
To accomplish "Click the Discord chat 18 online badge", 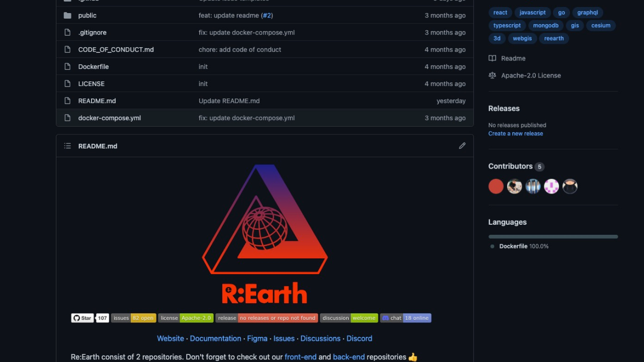I will click(406, 318).
